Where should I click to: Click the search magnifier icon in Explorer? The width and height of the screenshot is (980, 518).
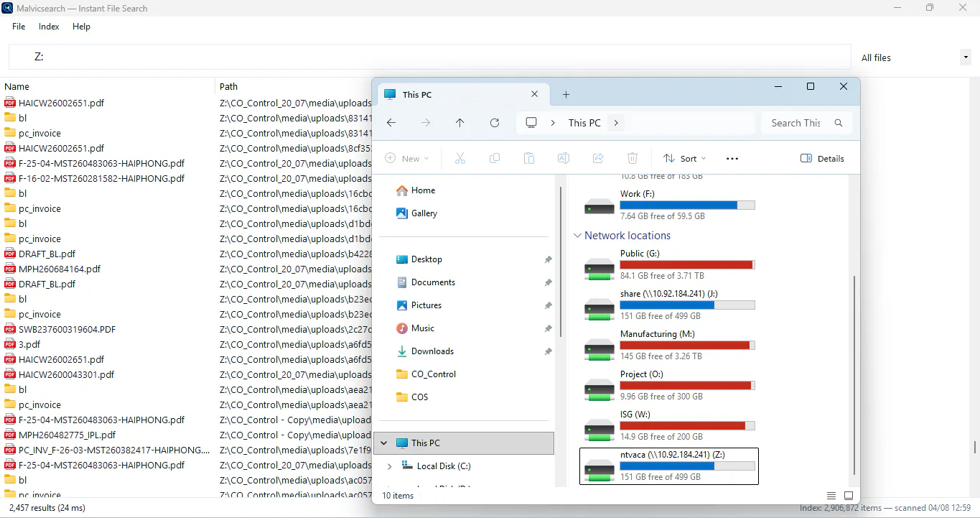839,123
